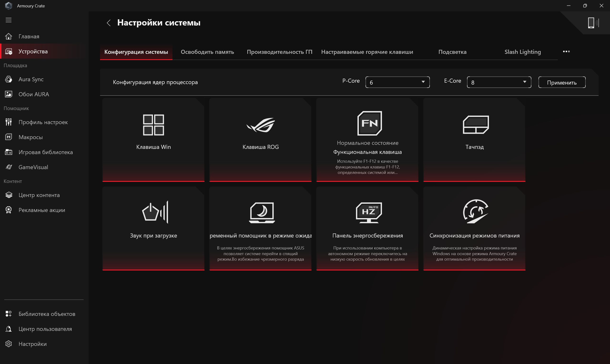Switch Функциональная клавиша FN mode tile

[x=367, y=140]
